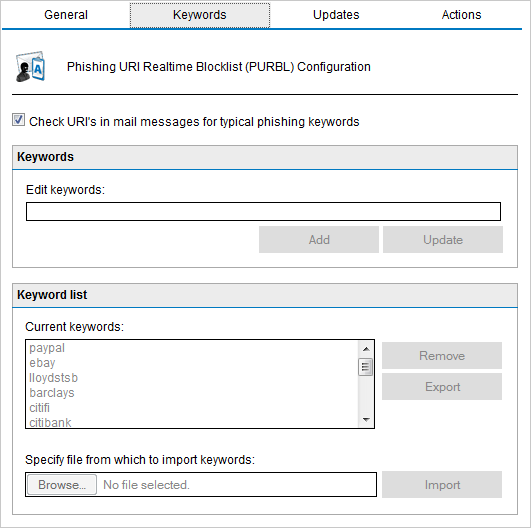The image size is (531, 528).
Task: Toggle the check URI's for phishing keywords checkbox
Action: (x=18, y=120)
